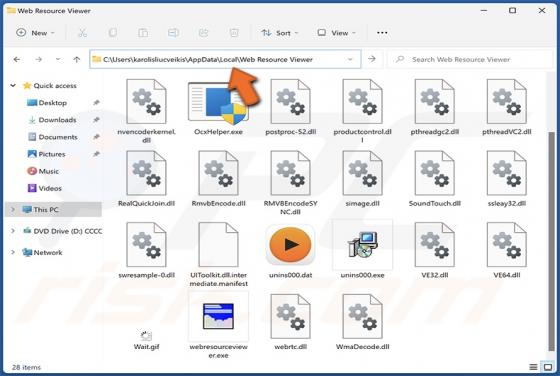Select the webresourceviewer.exe icon
The width and height of the screenshot is (560, 376).
218,316
